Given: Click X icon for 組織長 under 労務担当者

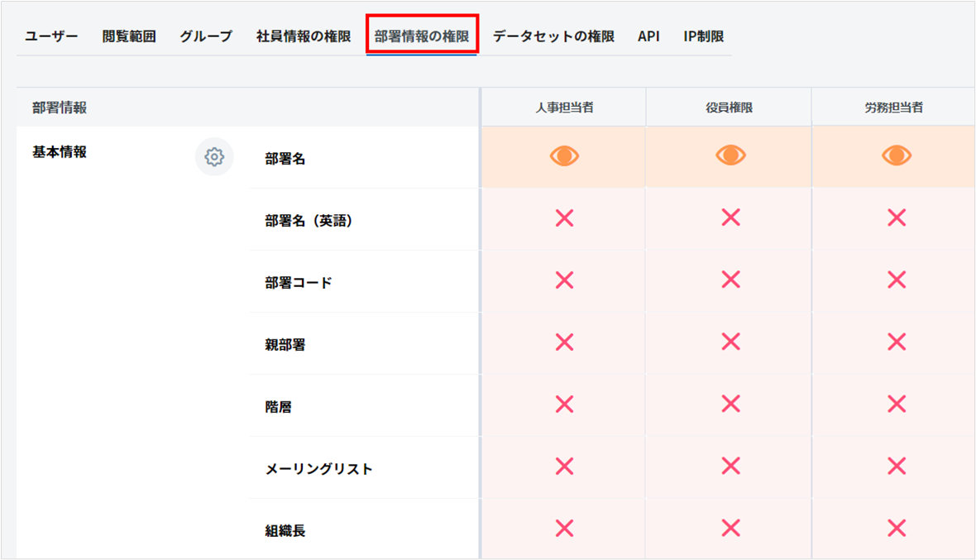Looking at the screenshot, I should [x=897, y=529].
